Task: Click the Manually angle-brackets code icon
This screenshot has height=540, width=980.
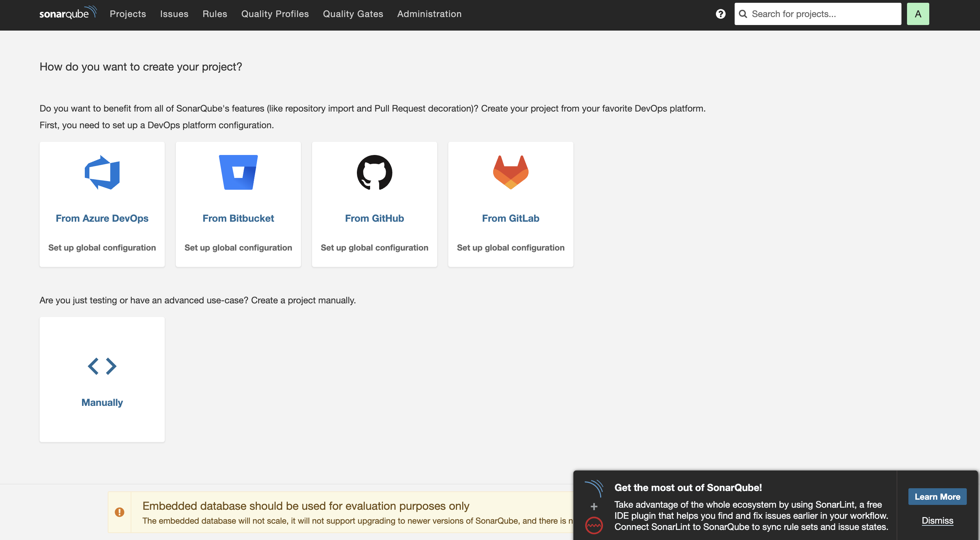Action: [x=102, y=366]
